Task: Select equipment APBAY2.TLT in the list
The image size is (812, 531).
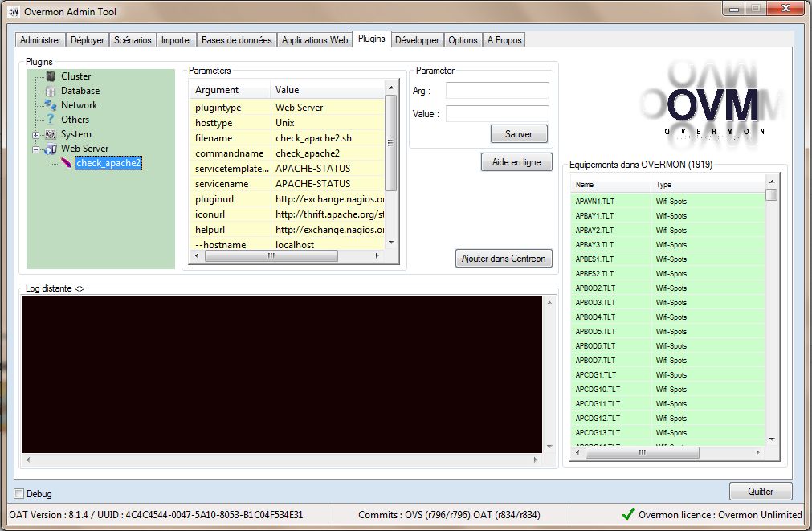Action: pos(668,230)
